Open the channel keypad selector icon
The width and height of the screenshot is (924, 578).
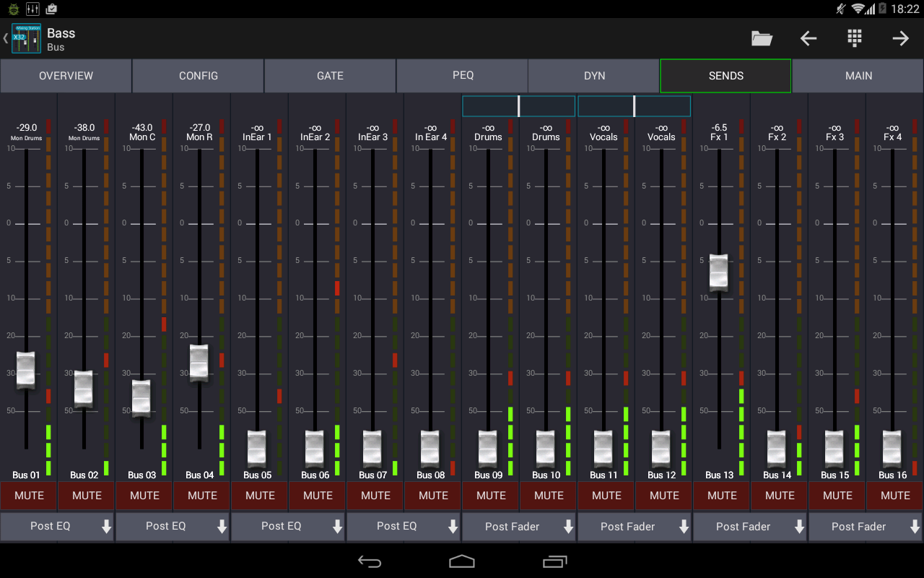coord(854,38)
